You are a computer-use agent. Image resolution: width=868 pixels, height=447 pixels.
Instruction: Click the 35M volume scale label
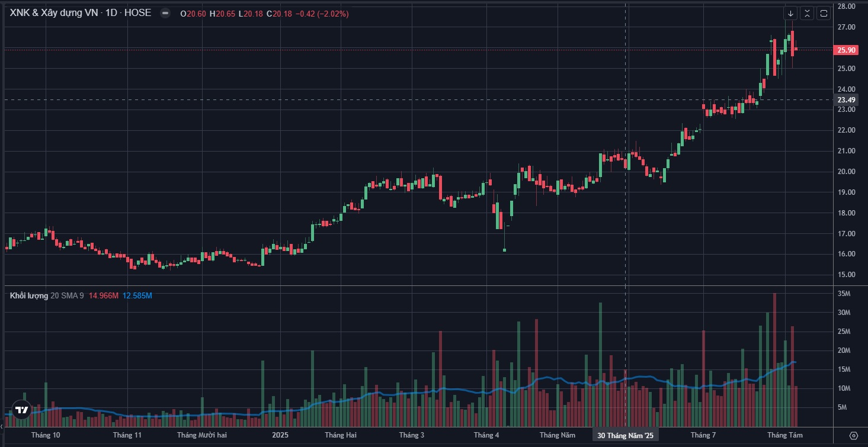(845, 294)
